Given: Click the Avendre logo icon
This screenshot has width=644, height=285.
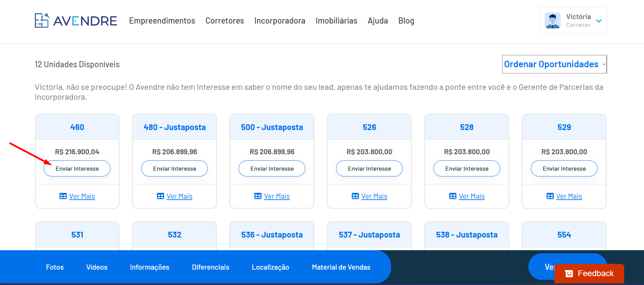Looking at the screenshot, I should (42, 20).
